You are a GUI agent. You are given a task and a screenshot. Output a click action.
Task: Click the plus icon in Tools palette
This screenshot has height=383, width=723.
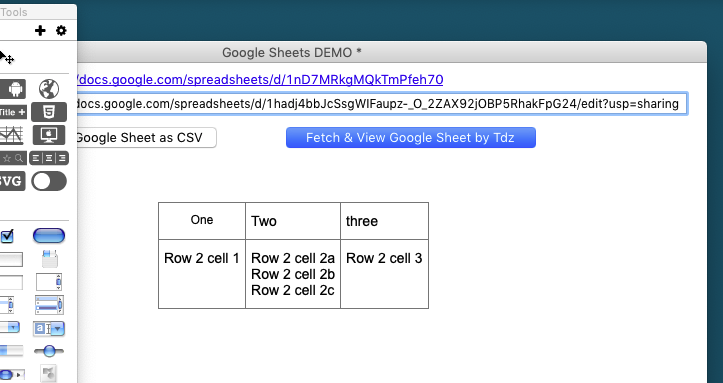(40, 30)
